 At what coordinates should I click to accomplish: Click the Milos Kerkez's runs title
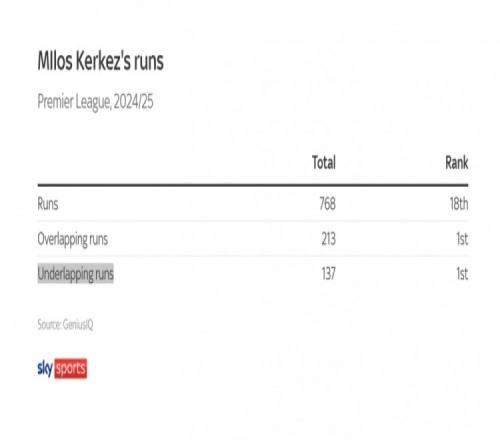pyautogui.click(x=101, y=61)
